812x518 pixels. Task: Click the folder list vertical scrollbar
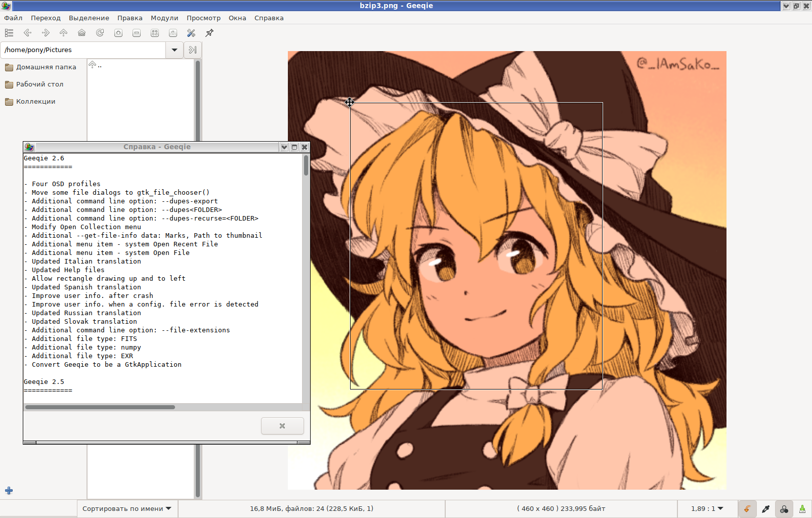coord(197,278)
